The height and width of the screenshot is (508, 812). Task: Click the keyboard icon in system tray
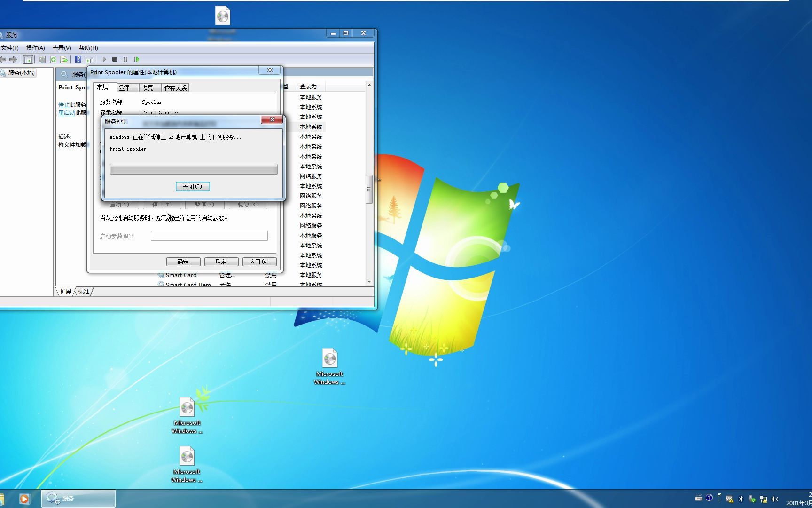[699, 499]
